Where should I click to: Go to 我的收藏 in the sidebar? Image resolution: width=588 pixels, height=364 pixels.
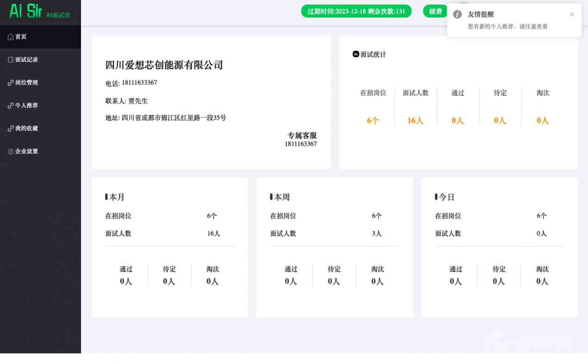[26, 129]
